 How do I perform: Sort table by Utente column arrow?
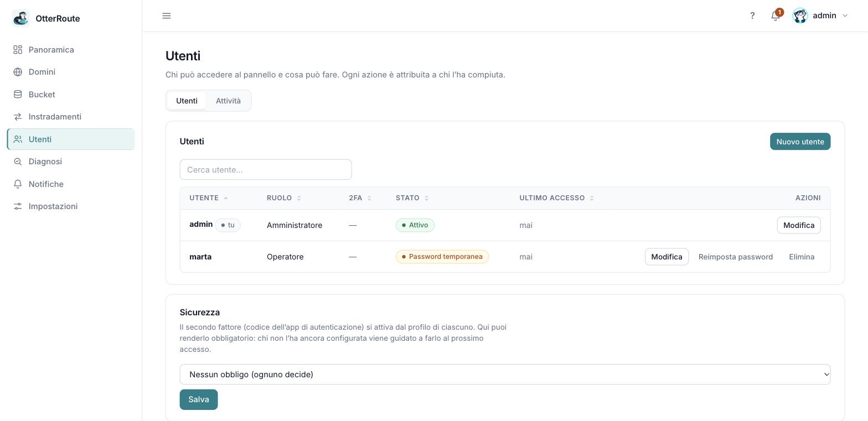point(226,198)
